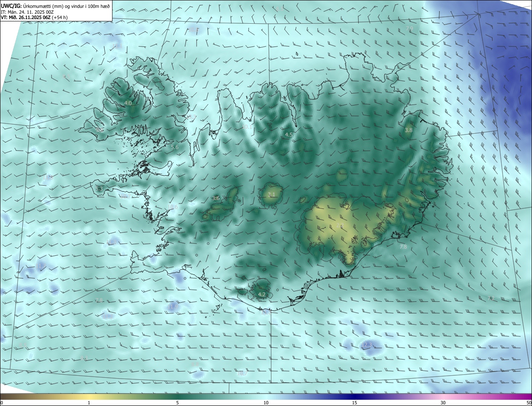The image size is (532, 406).
Task: Click the '30' tick label on the color scale
Action: click(x=443, y=403)
